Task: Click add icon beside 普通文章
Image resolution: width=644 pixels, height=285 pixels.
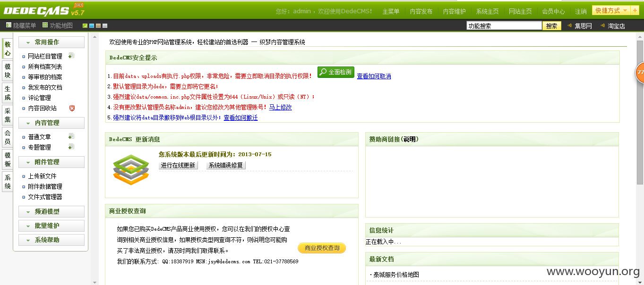Action: 71,136
